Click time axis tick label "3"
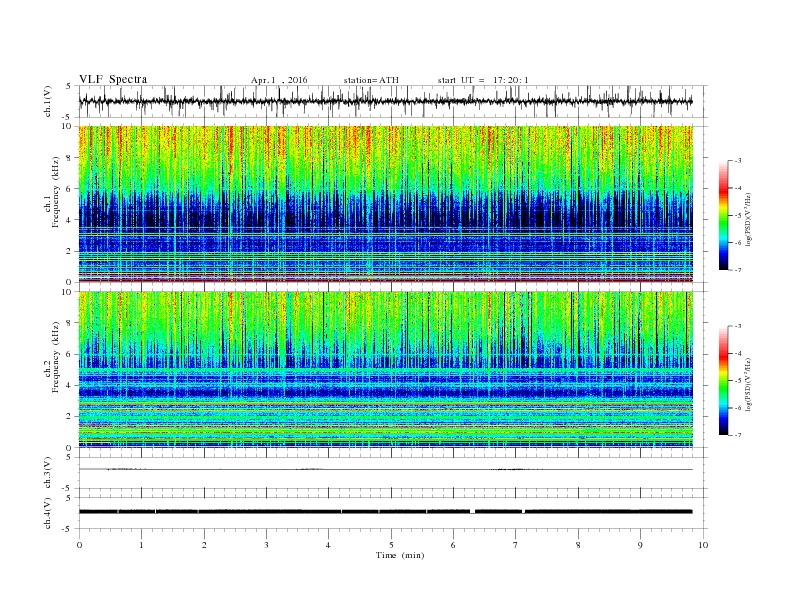The height and width of the screenshot is (612, 792). tap(266, 545)
